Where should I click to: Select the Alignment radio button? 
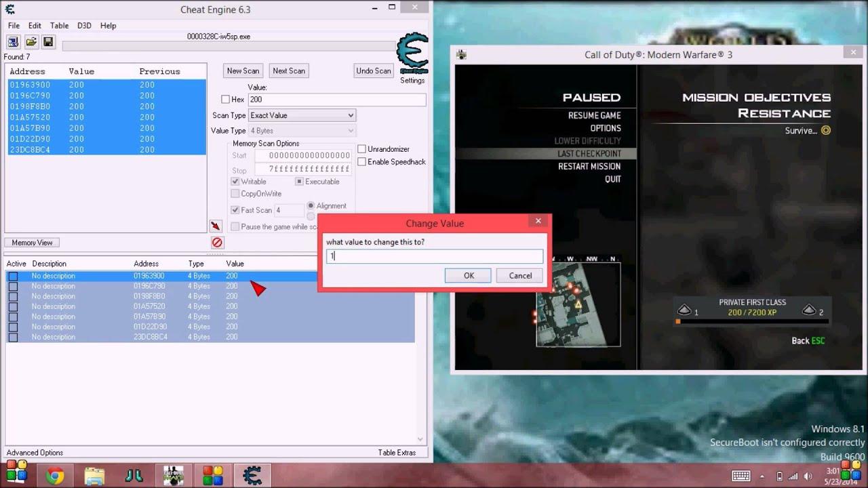coord(311,205)
